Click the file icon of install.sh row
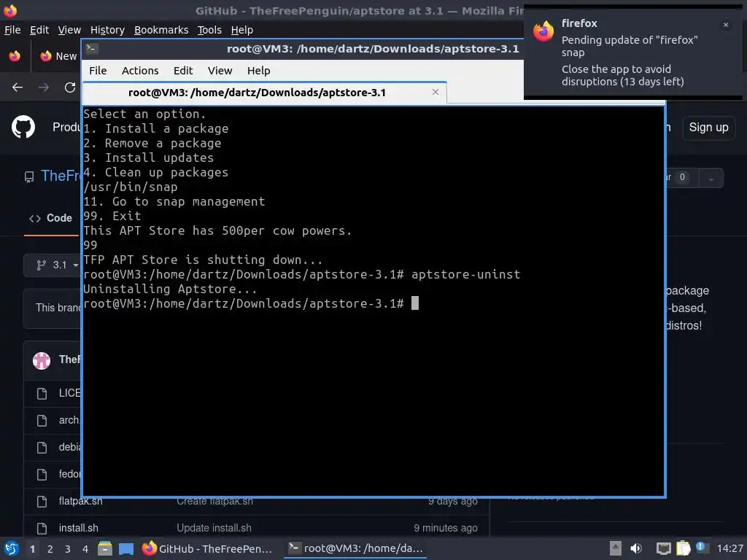Viewport: 747px width, 560px height. [42, 528]
